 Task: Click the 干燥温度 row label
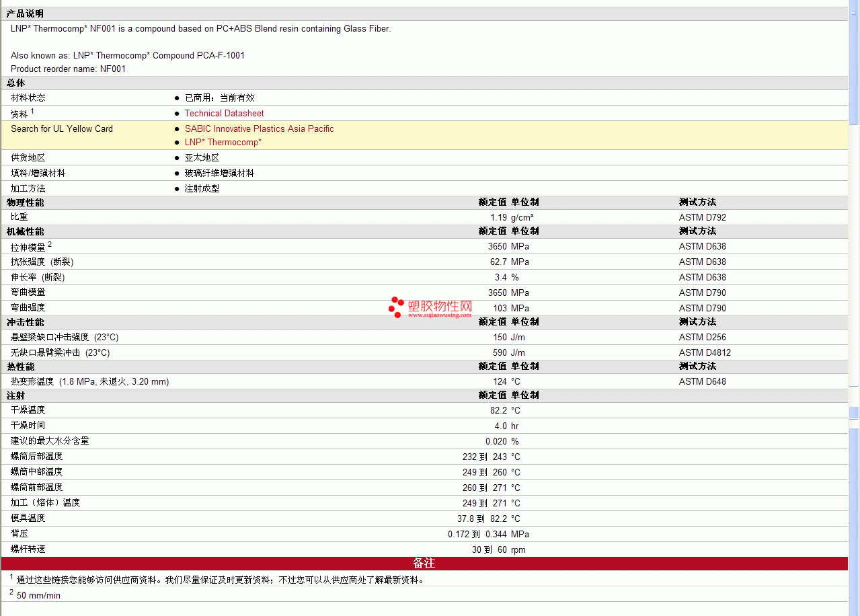(x=28, y=410)
